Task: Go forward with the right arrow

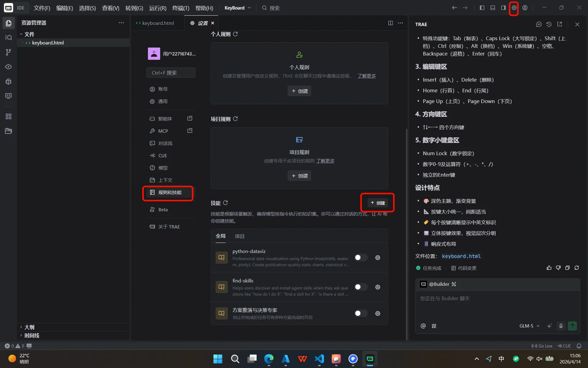Action: [x=465, y=8]
